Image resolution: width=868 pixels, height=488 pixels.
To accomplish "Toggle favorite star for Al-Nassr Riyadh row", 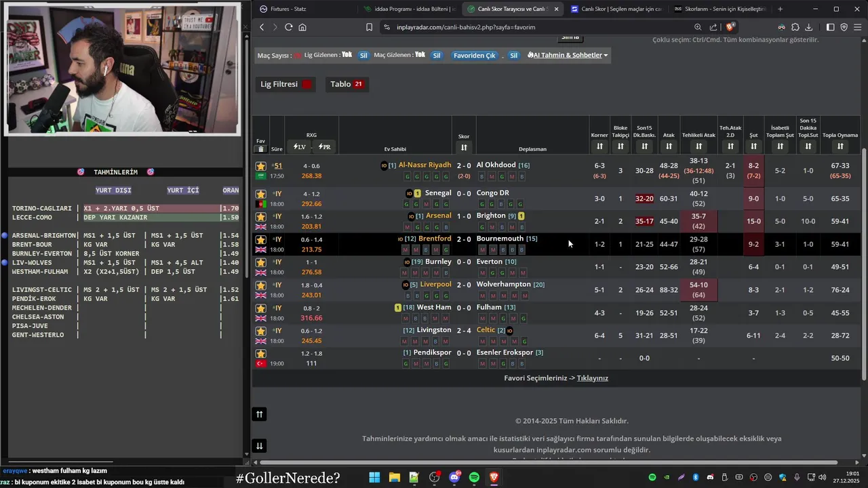I will pos(260,166).
